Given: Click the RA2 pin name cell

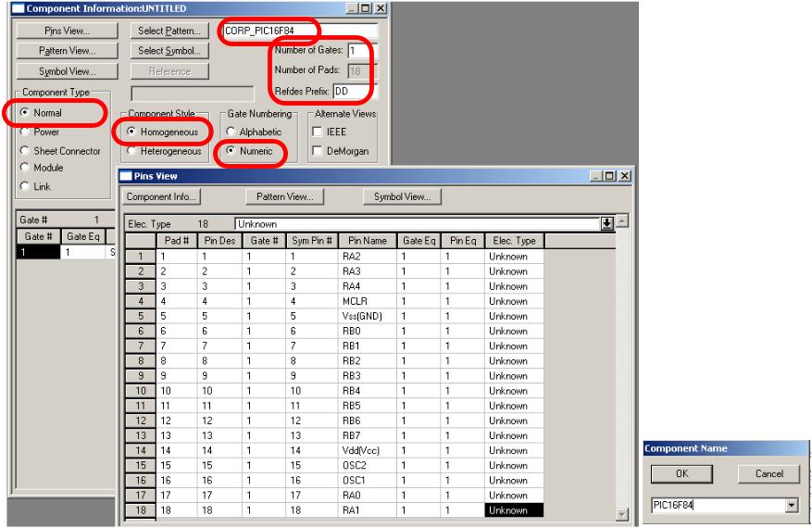Looking at the screenshot, I should 368,256.
